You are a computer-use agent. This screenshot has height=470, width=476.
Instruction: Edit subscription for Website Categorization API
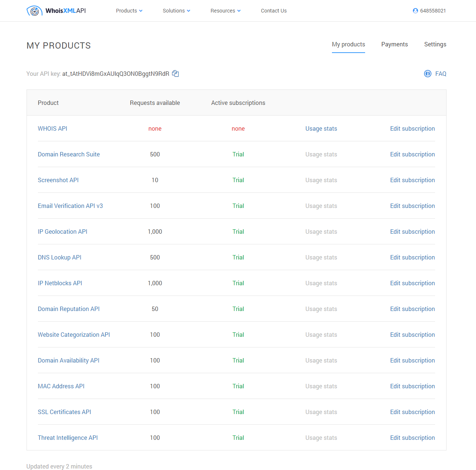click(413, 335)
